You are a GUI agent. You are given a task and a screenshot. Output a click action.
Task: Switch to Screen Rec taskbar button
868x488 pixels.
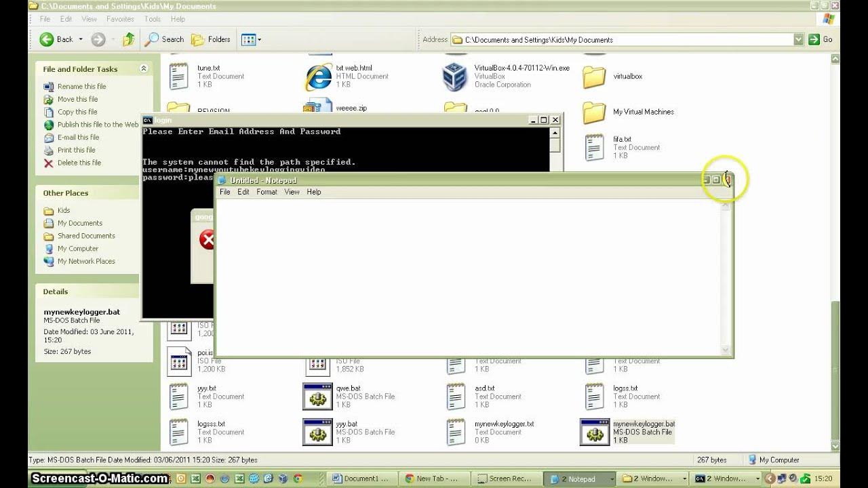[x=505, y=479]
